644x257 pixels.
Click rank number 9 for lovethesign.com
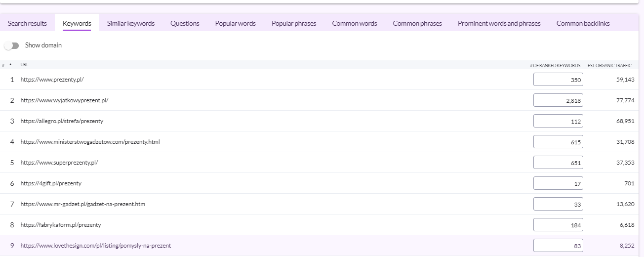point(12,246)
